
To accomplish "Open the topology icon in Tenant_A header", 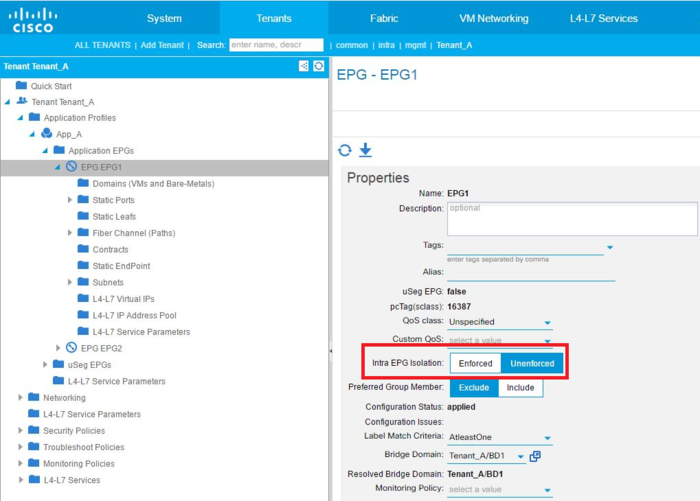I will (x=304, y=66).
